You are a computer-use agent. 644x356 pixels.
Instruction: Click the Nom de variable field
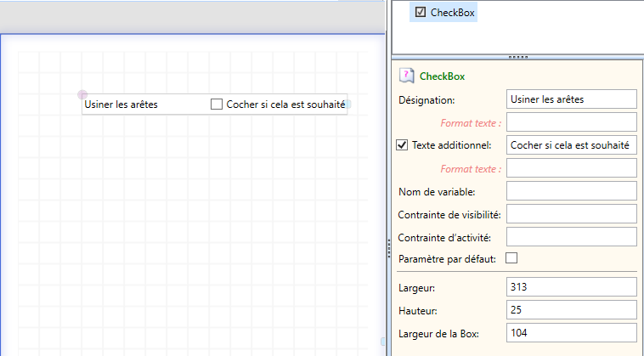pos(571,191)
